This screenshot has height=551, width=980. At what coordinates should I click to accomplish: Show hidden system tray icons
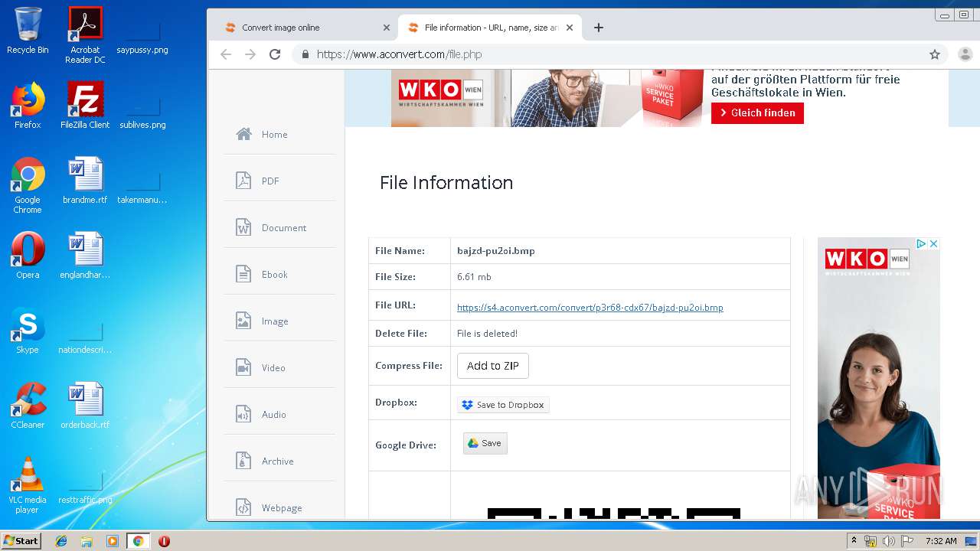pyautogui.click(x=854, y=541)
